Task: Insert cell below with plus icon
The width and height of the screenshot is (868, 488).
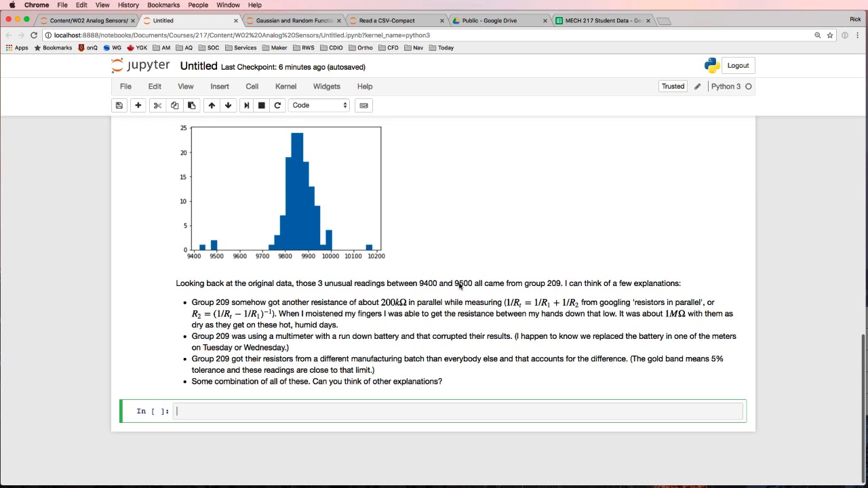Action: coord(138,105)
